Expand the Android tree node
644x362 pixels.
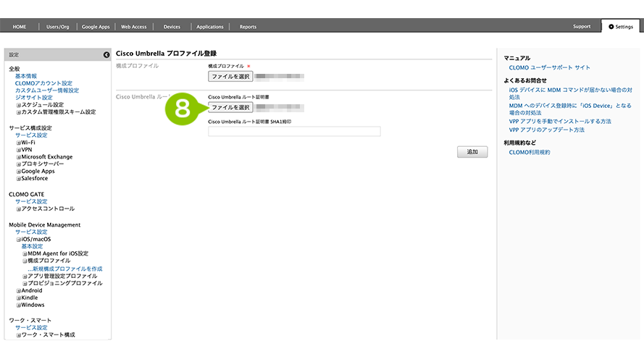click(19, 290)
